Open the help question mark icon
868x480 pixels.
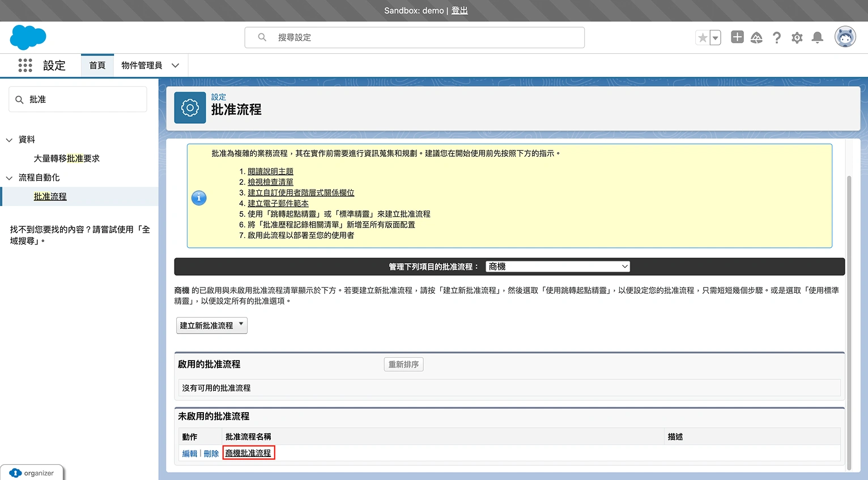click(777, 38)
